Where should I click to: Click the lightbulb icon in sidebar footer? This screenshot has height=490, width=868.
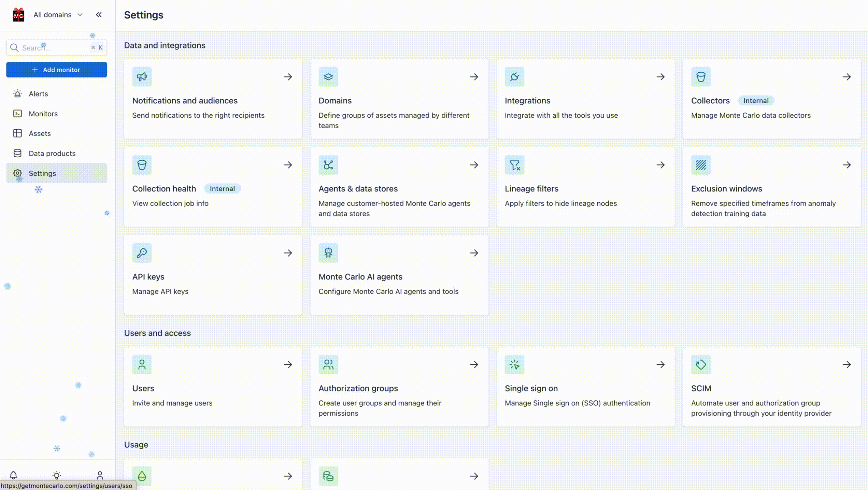pyautogui.click(x=57, y=475)
